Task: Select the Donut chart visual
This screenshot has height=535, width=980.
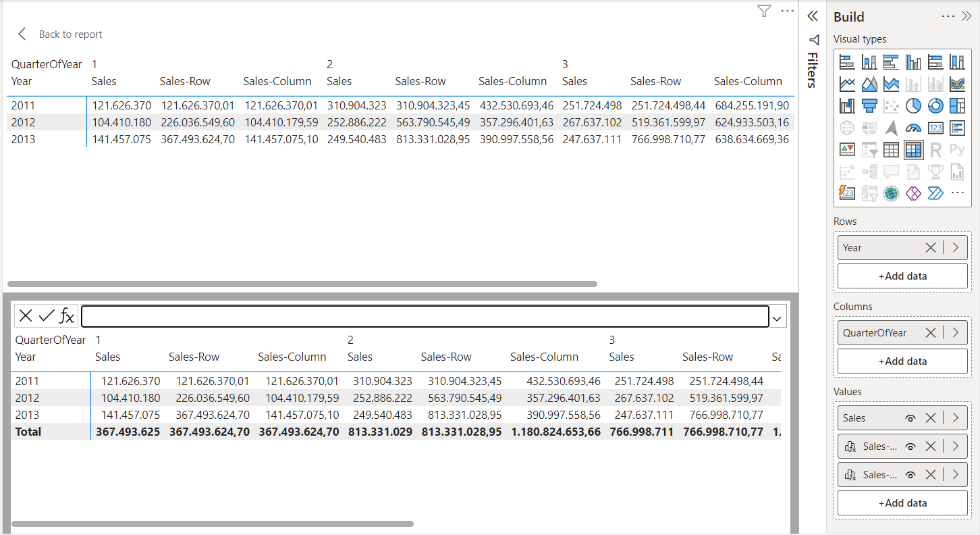Action: [x=935, y=105]
